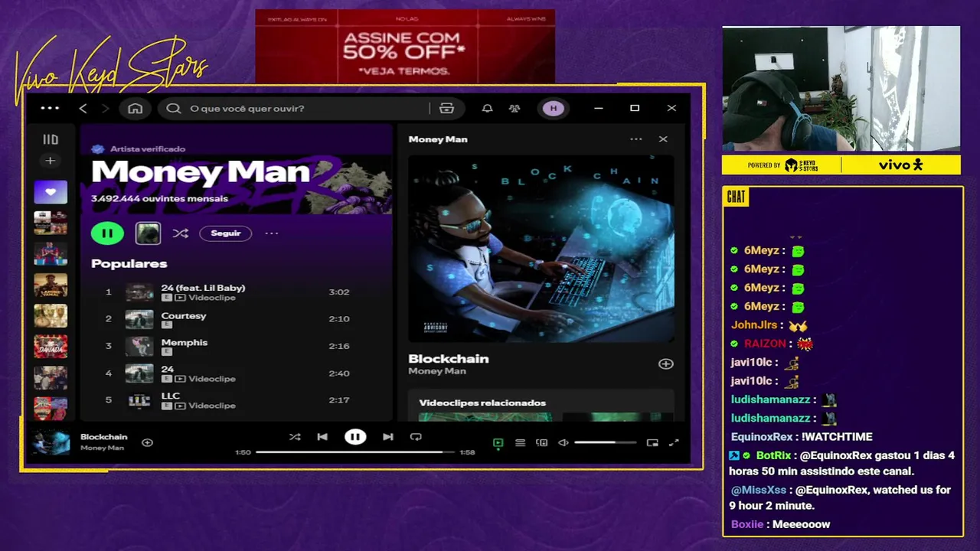Open the 'Videoclipes relacionados' section

[482, 403]
